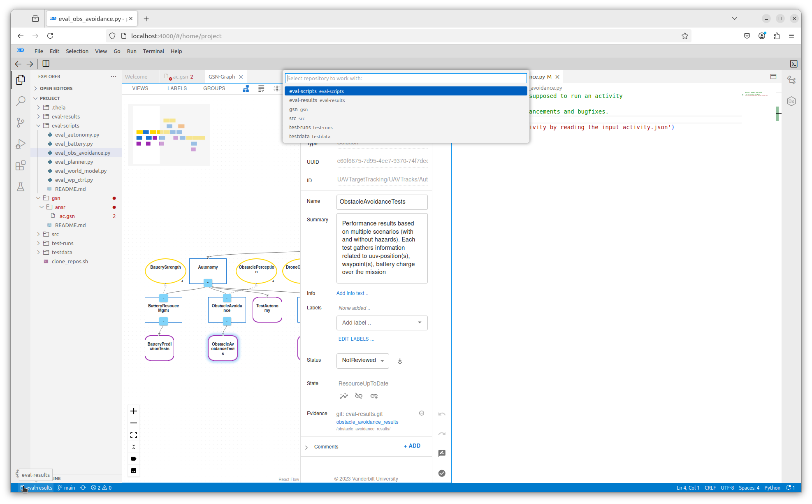Open the browser Extensions puzzle icon
The height and width of the screenshot is (504, 812).
[x=777, y=36]
